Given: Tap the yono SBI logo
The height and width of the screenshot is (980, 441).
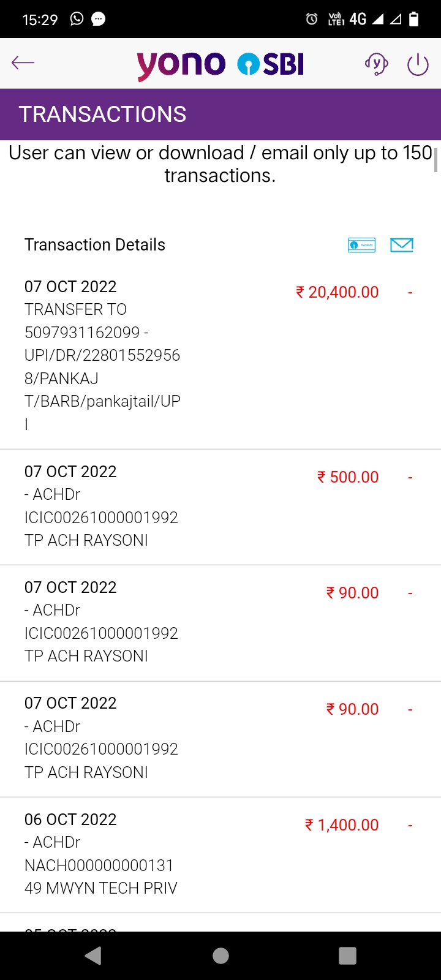Looking at the screenshot, I should (221, 64).
